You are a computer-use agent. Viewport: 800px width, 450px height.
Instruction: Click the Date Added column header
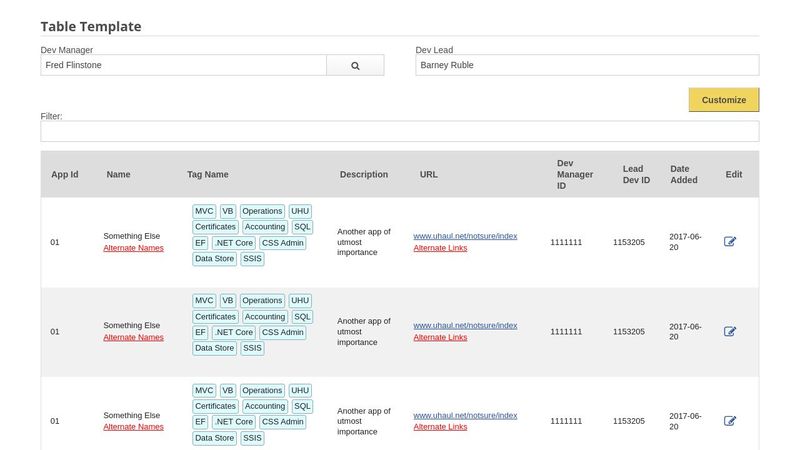[x=686, y=174]
